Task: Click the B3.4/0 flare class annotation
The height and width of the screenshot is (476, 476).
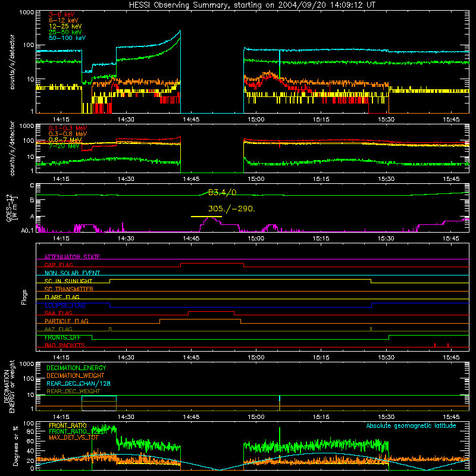Action: point(222,192)
